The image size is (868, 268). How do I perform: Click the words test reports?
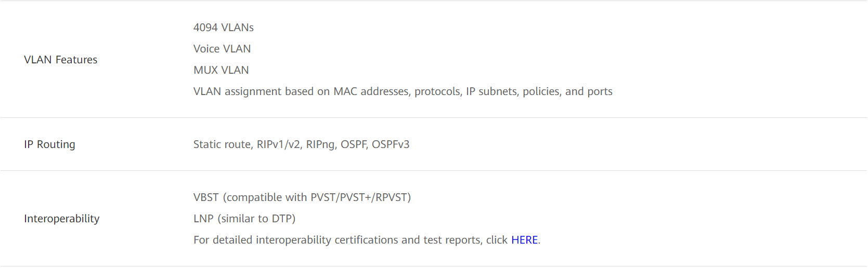[x=451, y=240]
